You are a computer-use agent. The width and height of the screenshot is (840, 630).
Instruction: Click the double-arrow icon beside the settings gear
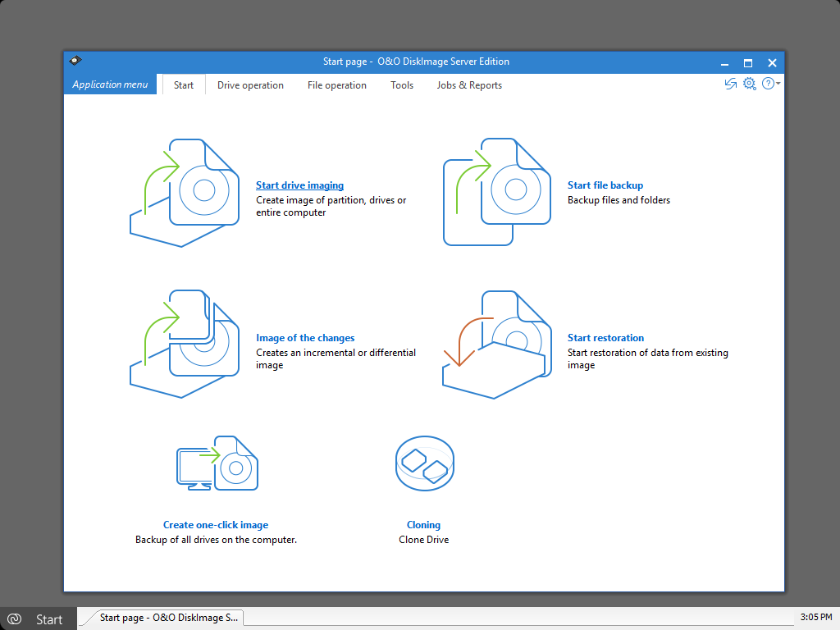[x=731, y=84]
